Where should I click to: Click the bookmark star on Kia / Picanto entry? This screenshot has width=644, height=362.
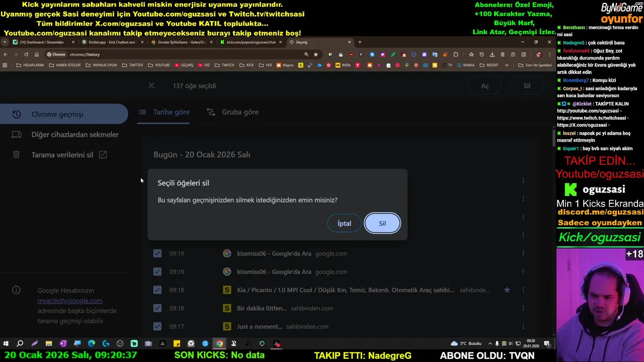(x=507, y=290)
